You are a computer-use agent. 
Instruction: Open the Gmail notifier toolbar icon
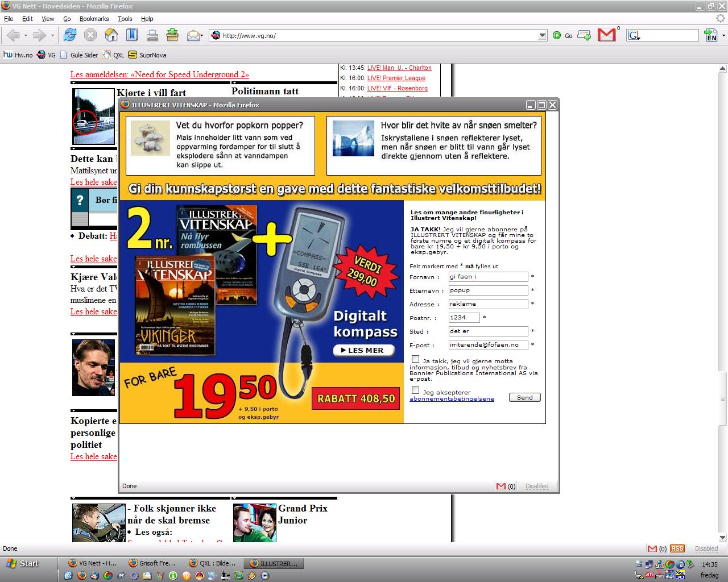coord(607,35)
